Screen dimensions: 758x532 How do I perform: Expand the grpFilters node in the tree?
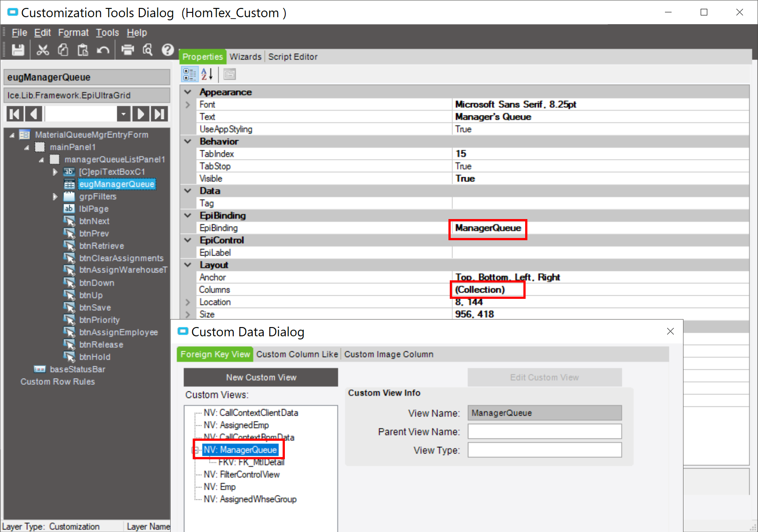pos(55,197)
